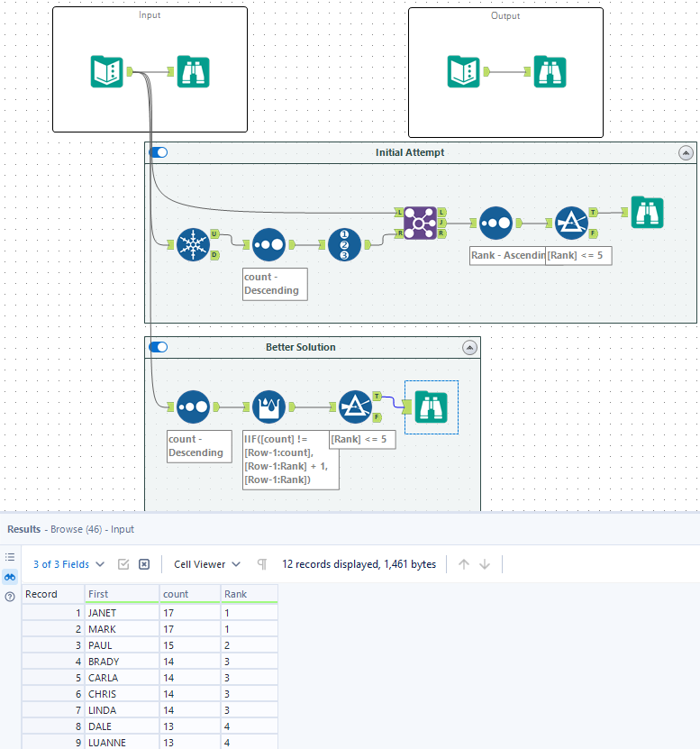The height and width of the screenshot is (749, 700).
Task: Open the results Messages view icon
Action: (10, 557)
